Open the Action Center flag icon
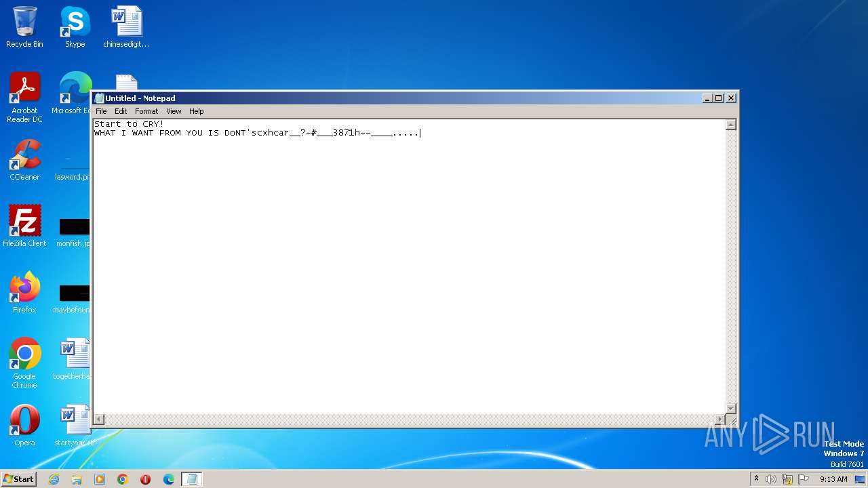Viewport: 868px width, 488px height. tap(804, 479)
